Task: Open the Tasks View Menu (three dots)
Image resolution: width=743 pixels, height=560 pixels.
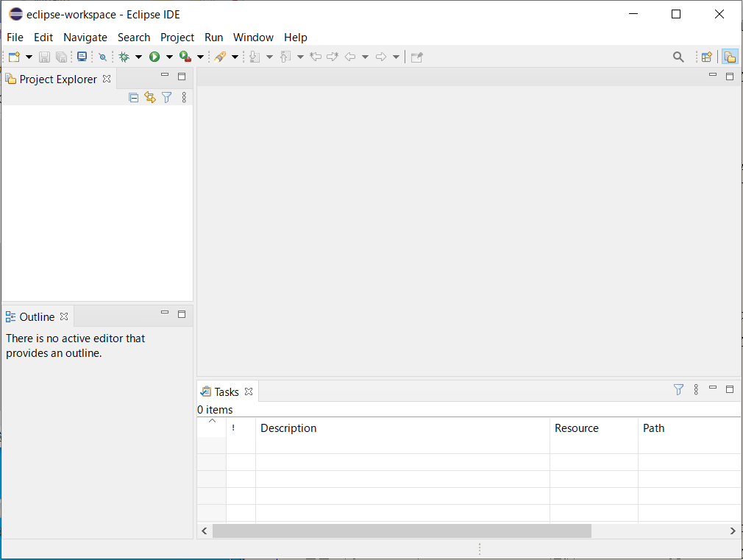Action: tap(696, 390)
